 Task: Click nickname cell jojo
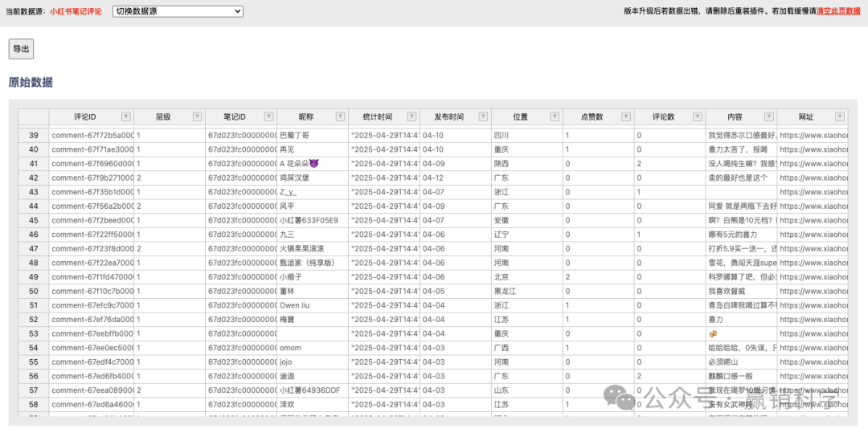313,362
